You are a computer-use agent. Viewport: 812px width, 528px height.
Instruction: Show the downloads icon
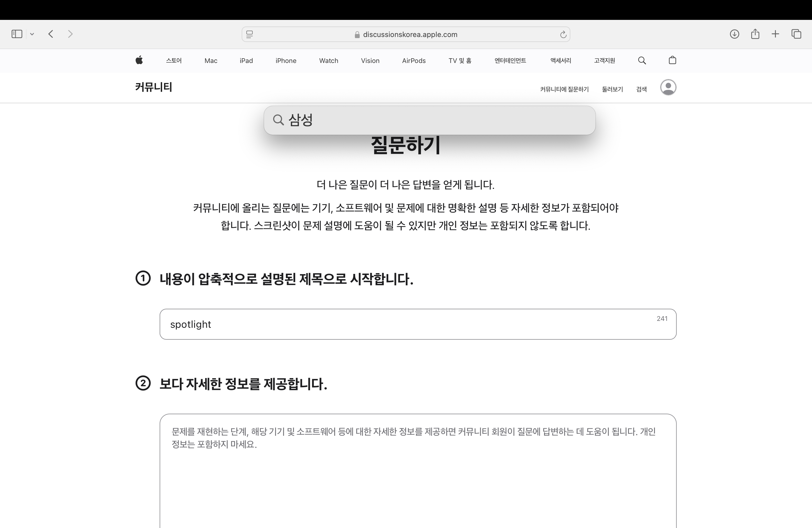[734, 34]
